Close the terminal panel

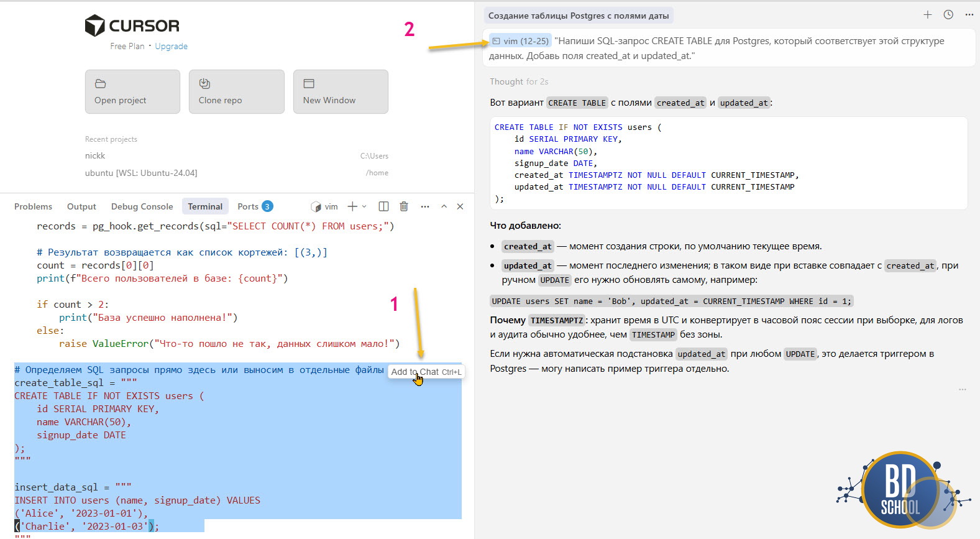pos(460,206)
